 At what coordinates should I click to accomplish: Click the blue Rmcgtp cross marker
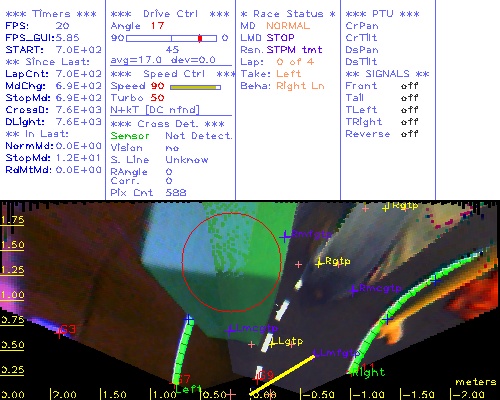[x=353, y=289]
